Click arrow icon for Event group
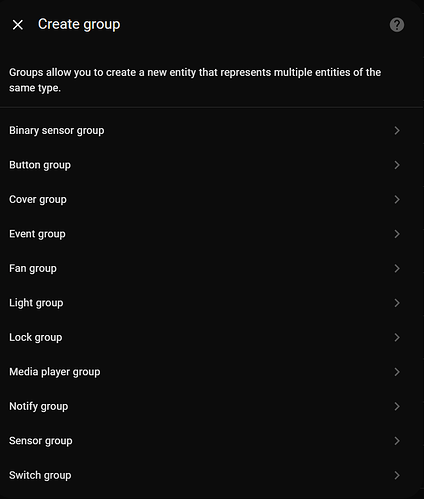The image size is (424, 499). [397, 234]
